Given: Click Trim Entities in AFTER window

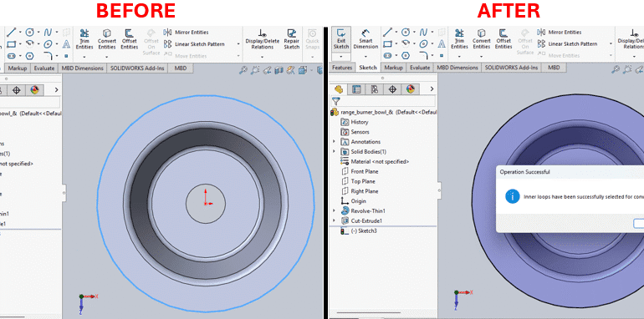Looking at the screenshot, I should (460, 38).
